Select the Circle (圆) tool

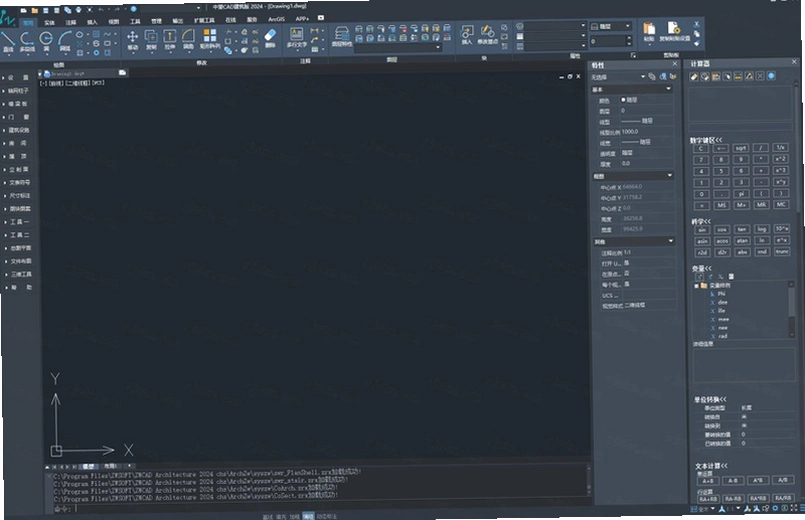coord(46,41)
